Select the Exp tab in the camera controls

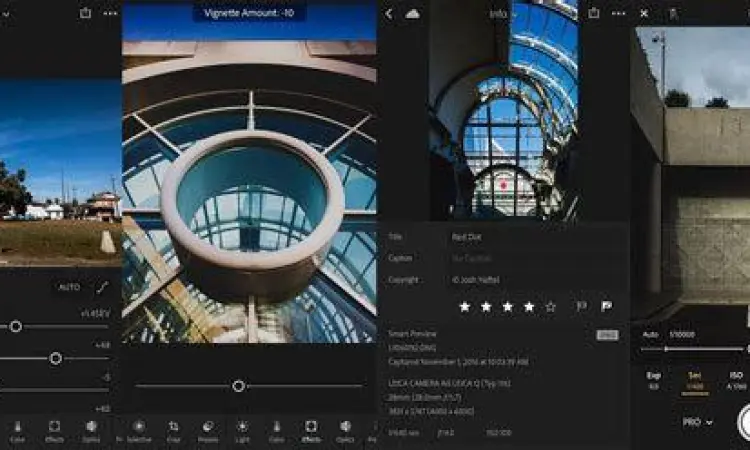[x=653, y=381]
